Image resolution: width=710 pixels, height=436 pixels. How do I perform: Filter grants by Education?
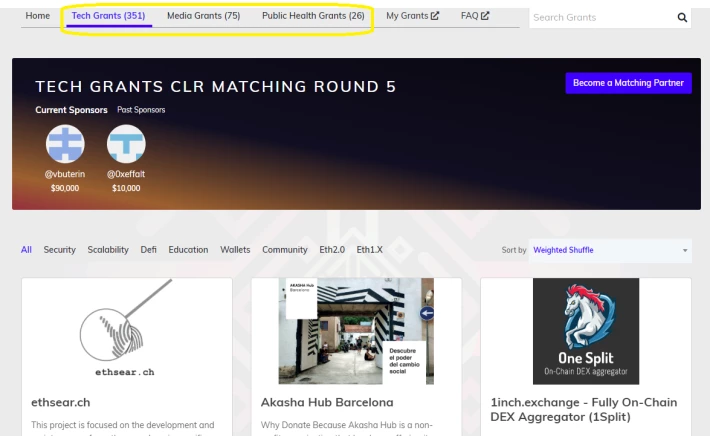[x=188, y=250]
